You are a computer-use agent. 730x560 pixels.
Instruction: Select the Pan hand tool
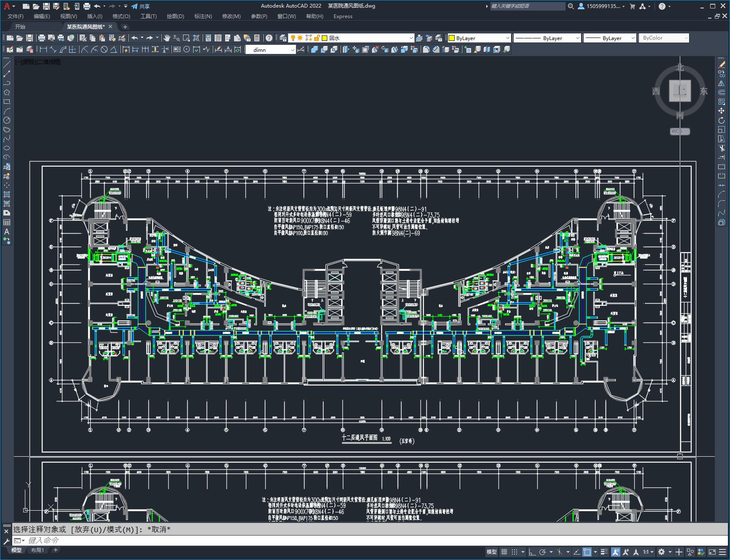tap(167, 38)
